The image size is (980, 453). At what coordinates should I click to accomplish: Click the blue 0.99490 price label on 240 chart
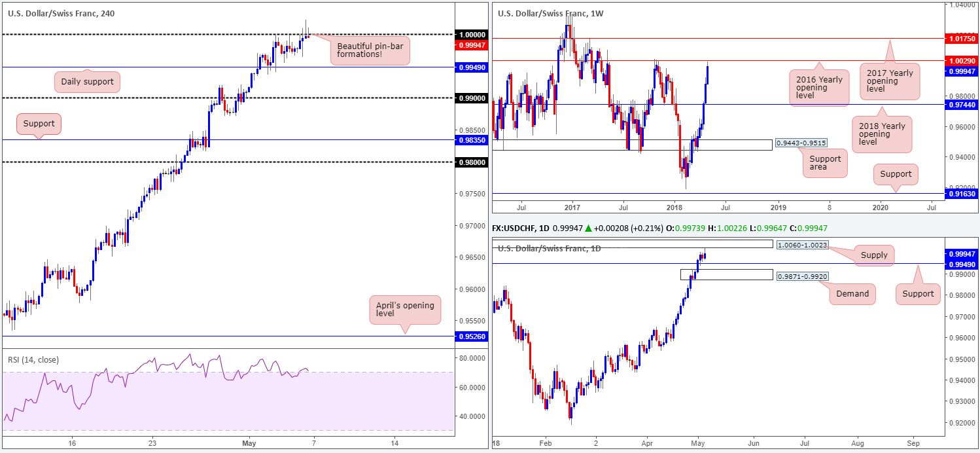tap(472, 67)
